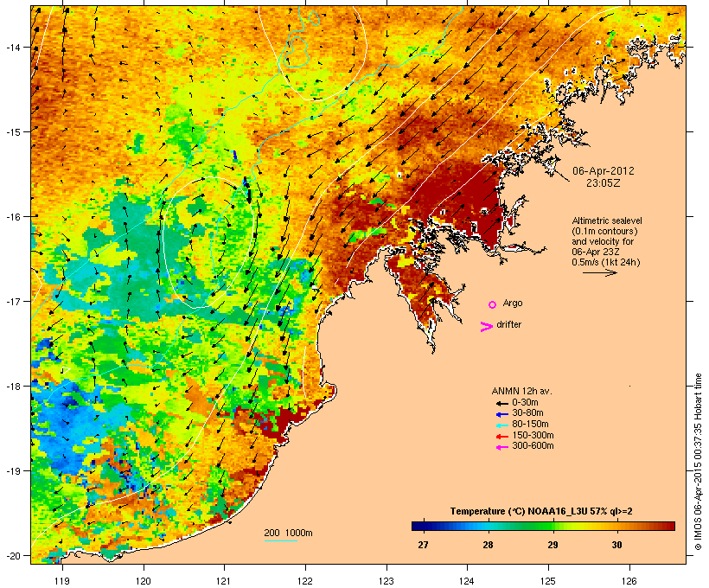Click the "ANMN 12h av." heading
Screen dimensions: 709x588
521,391
